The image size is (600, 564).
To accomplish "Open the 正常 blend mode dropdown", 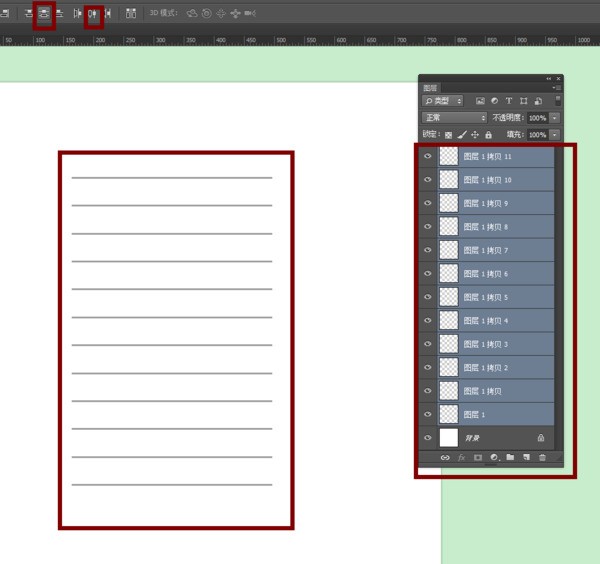I will click(454, 117).
